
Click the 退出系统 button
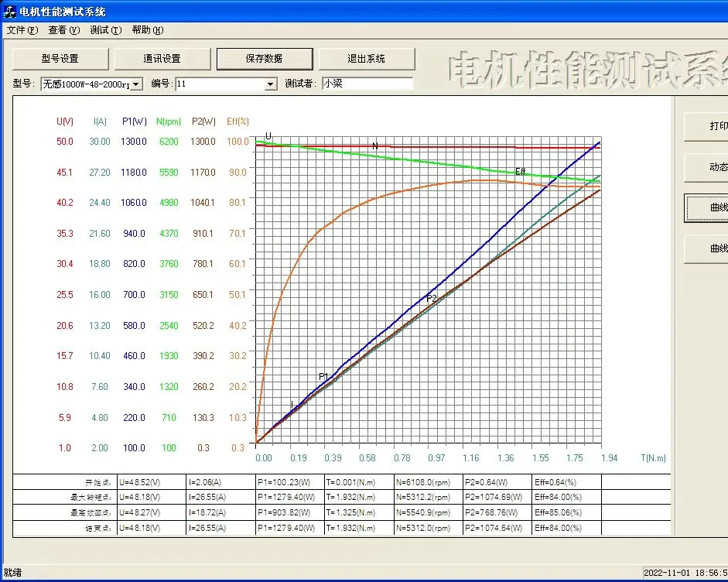[x=367, y=59]
